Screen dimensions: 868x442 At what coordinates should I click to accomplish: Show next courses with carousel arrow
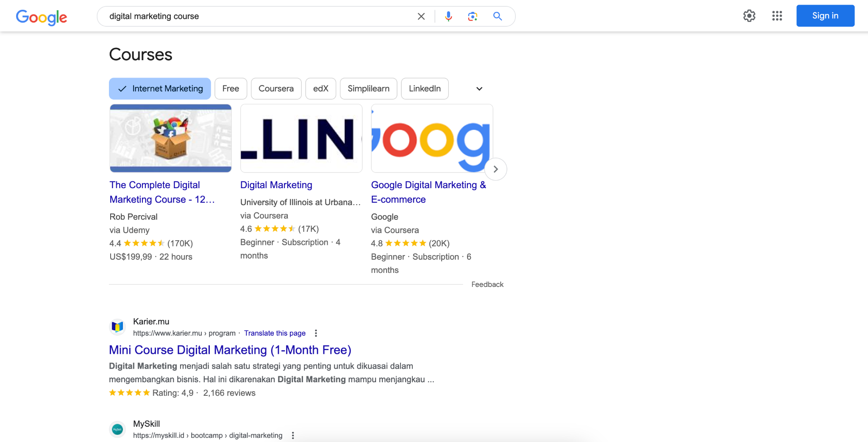(495, 169)
